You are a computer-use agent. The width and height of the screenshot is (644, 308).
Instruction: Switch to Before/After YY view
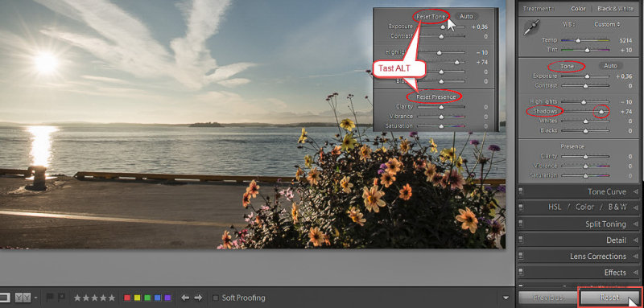click(x=23, y=298)
